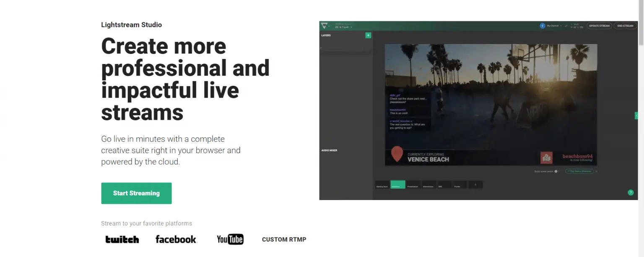Collapse the Lightstream logo menu arrow
This screenshot has height=257, width=644.
[x=330, y=26]
